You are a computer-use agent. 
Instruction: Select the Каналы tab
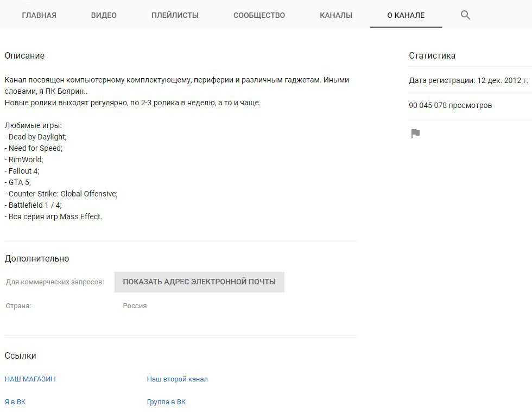point(336,15)
